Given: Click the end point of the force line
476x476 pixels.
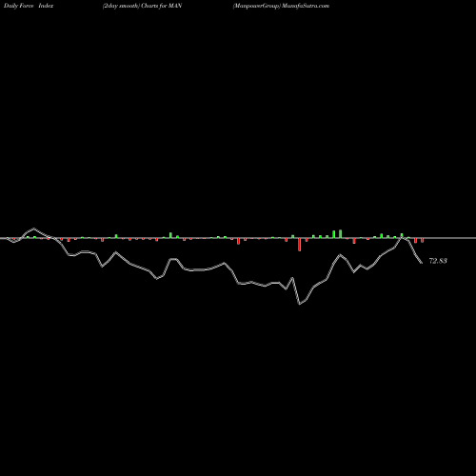Looking at the screenshot, I should 422,263.
